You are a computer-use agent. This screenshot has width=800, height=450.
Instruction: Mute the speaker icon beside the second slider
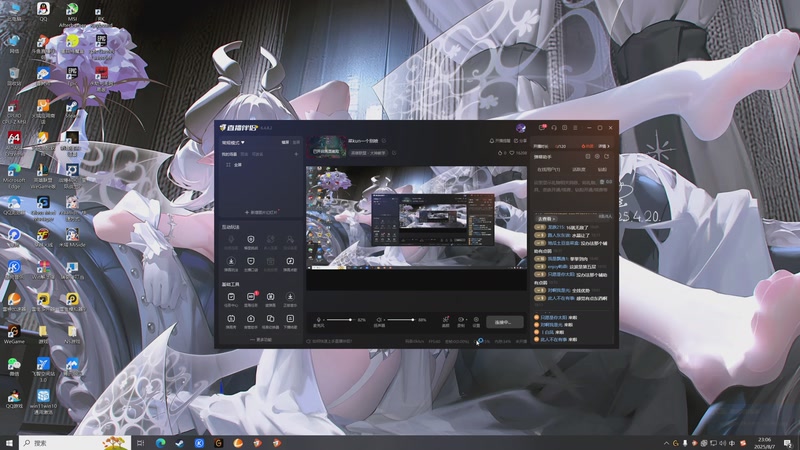point(379,320)
